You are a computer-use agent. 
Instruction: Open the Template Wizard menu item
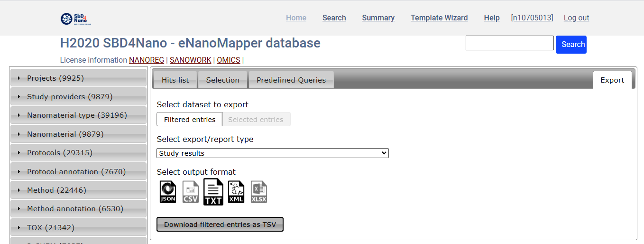point(439,18)
